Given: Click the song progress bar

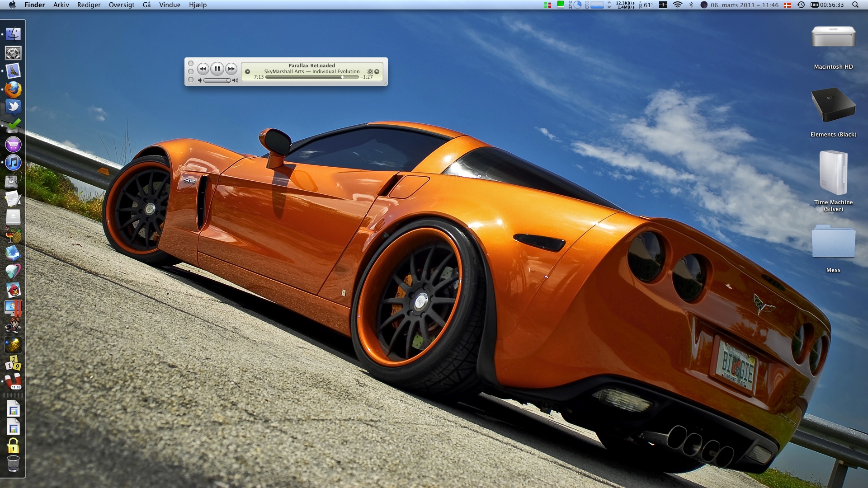Looking at the screenshot, I should (x=312, y=77).
